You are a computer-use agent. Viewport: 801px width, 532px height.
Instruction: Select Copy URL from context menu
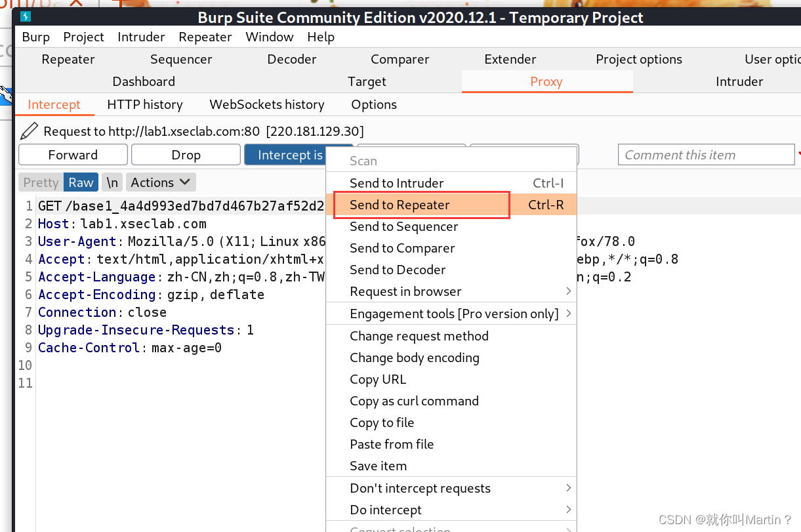(451, 379)
